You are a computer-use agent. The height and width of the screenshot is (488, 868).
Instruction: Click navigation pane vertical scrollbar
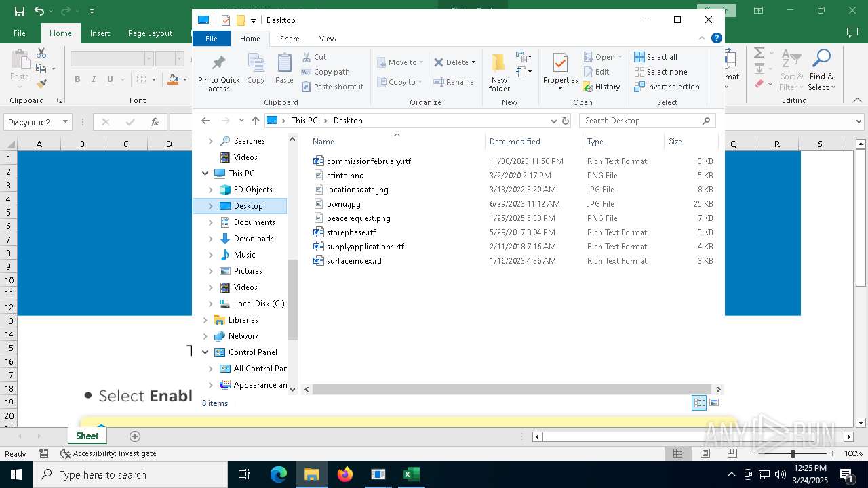coord(293,299)
